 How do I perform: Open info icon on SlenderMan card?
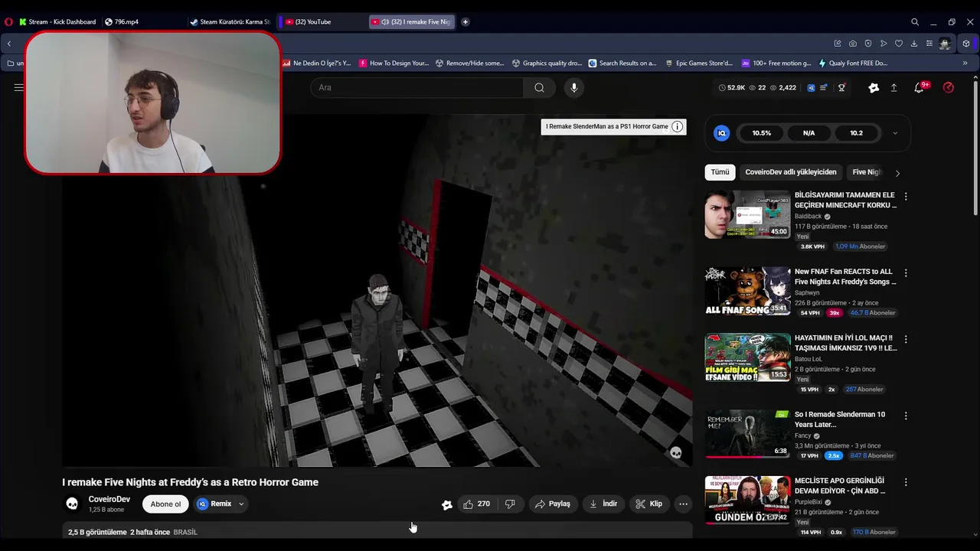677,126
